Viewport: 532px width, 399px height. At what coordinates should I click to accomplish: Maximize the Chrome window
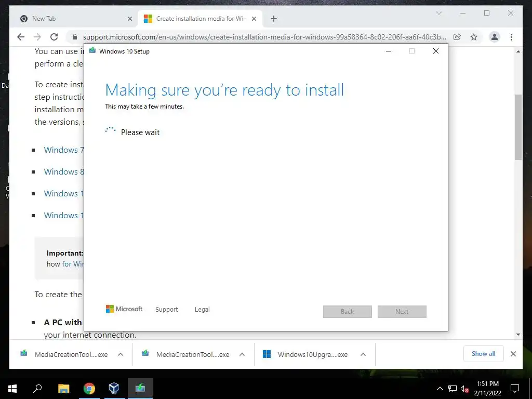click(487, 13)
